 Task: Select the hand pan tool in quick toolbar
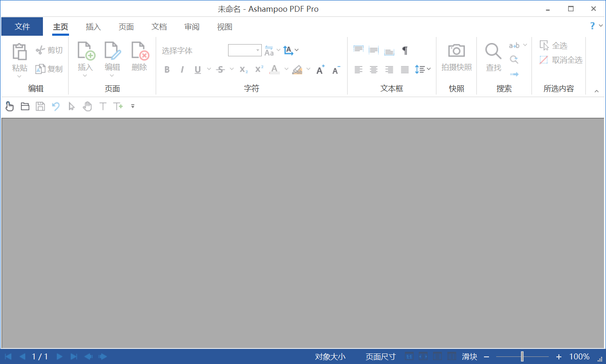87,106
